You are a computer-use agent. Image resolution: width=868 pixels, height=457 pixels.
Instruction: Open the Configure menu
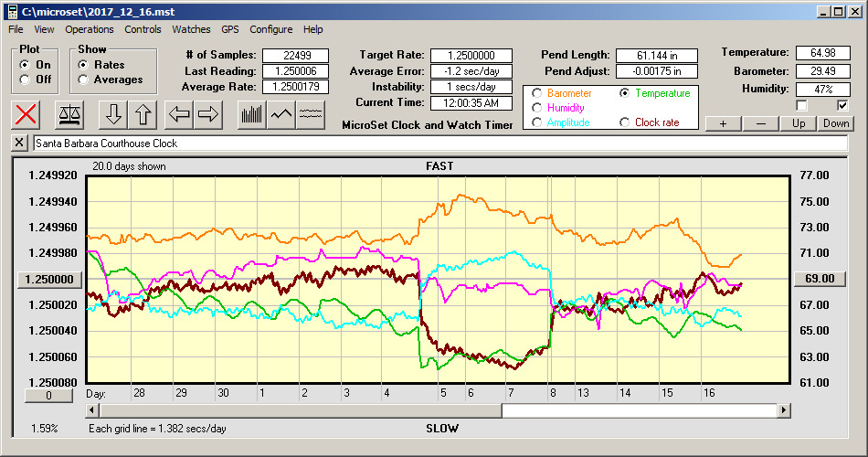271,29
